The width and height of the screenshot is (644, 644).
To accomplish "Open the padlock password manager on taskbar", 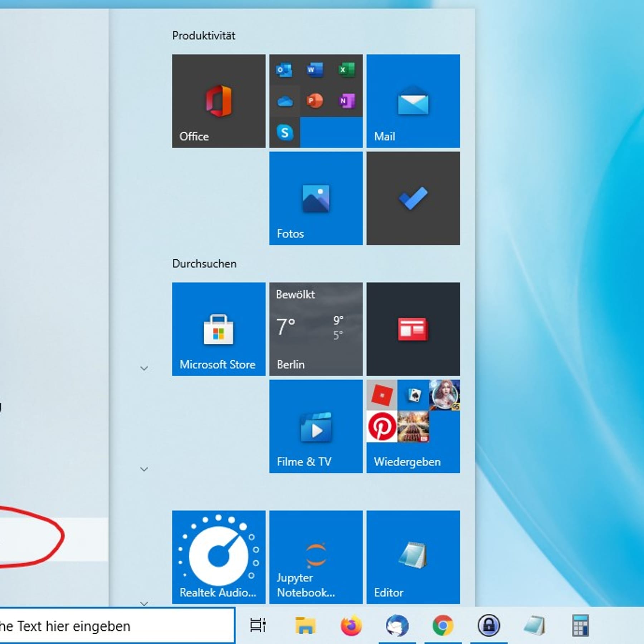I will pos(489,625).
